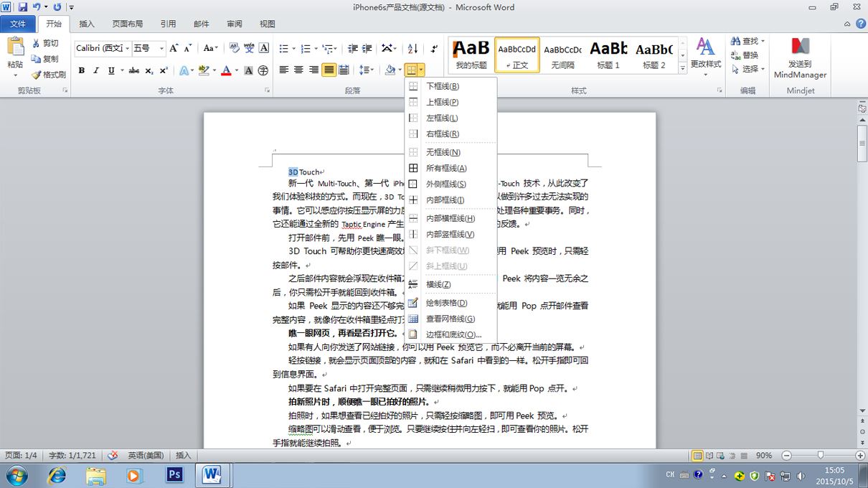
Task: Choose 横线(Z) menu entry
Action: (450, 284)
